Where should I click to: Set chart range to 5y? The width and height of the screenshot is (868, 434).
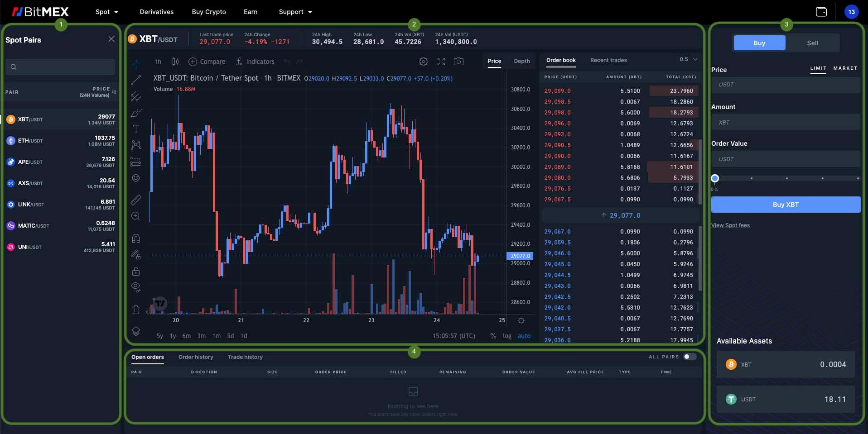pyautogui.click(x=159, y=336)
